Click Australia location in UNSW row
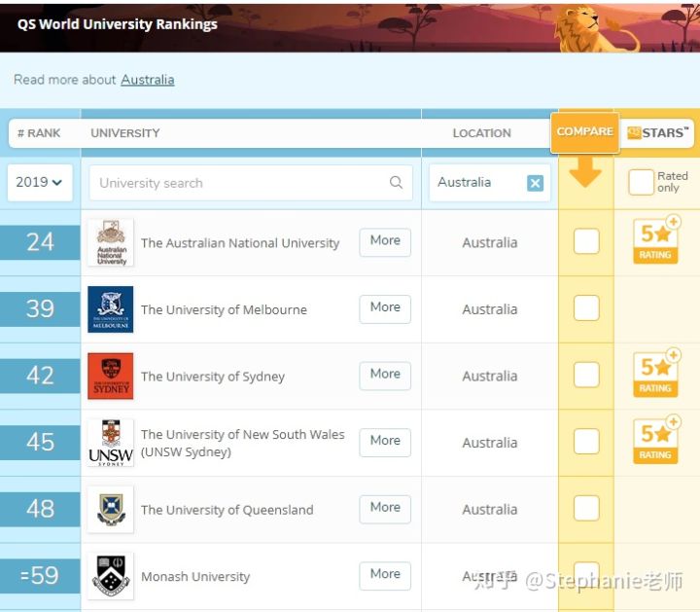Screen dimensions: 700x612 tap(490, 443)
